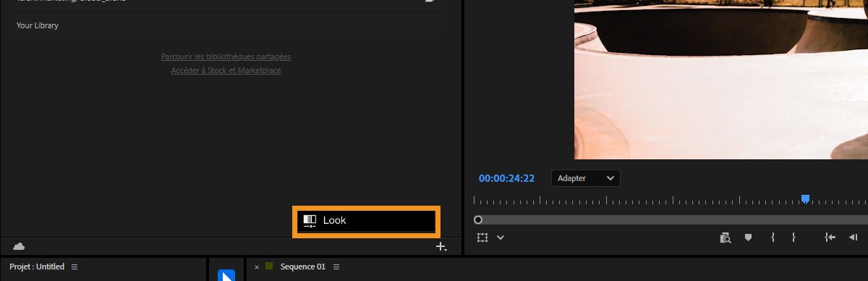
Task: Click the left zoom scroll bar handle
Action: [x=478, y=219]
